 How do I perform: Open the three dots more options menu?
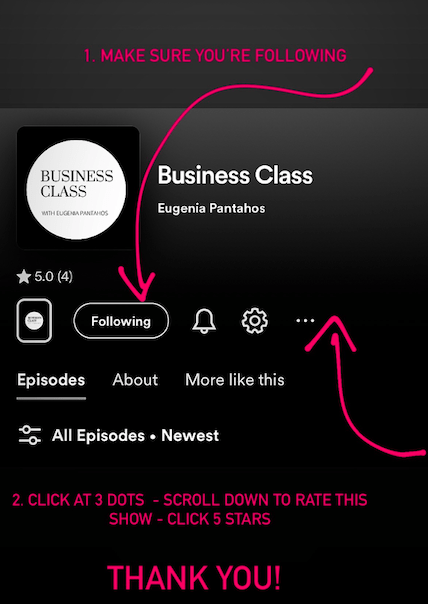(305, 320)
